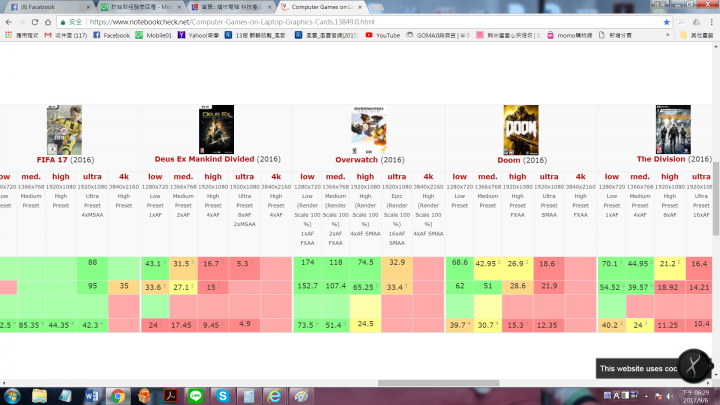720x405 pixels.
Task: Click the Doom cover image
Action: coord(521,129)
